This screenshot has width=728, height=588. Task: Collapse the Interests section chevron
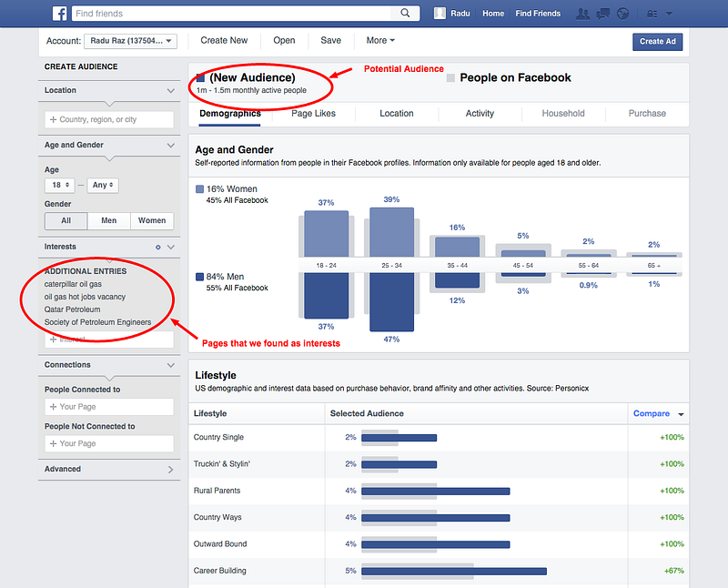(171, 247)
